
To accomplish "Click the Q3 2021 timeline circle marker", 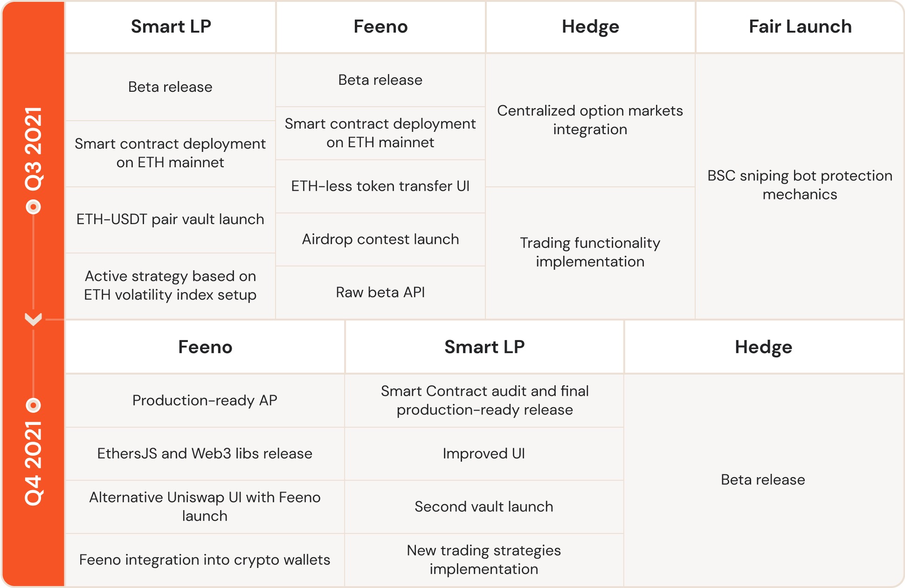I will (33, 206).
